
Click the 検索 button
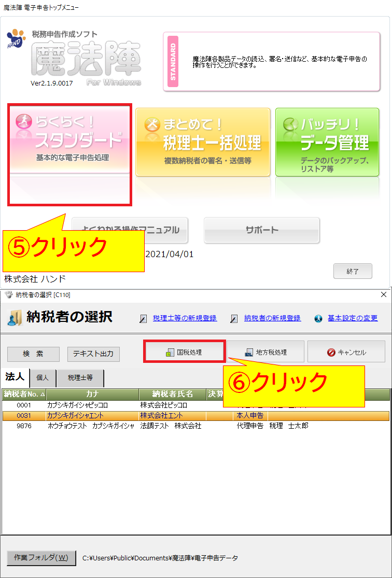pyautogui.click(x=33, y=354)
